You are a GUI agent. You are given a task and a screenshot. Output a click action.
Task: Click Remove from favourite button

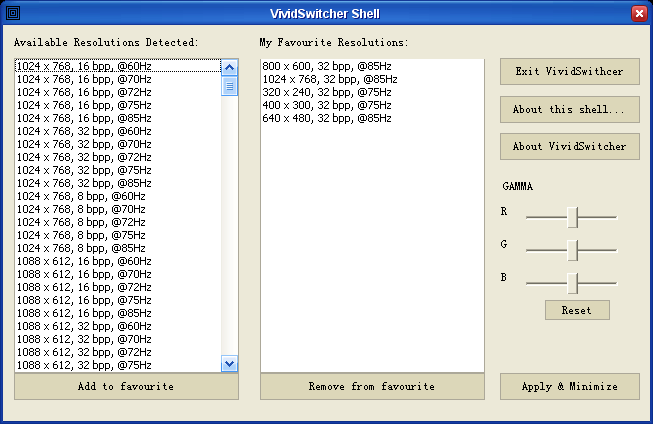tap(372, 387)
